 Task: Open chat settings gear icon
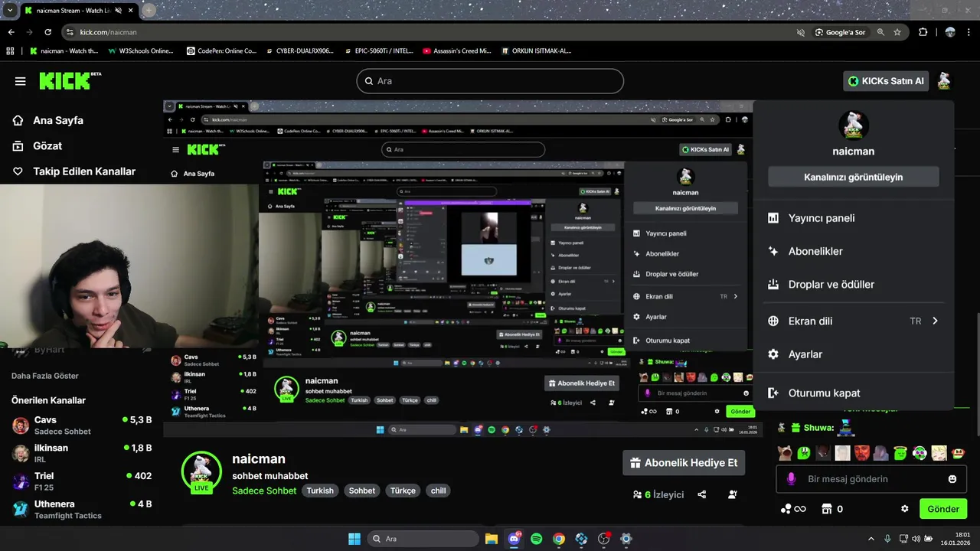pyautogui.click(x=905, y=509)
